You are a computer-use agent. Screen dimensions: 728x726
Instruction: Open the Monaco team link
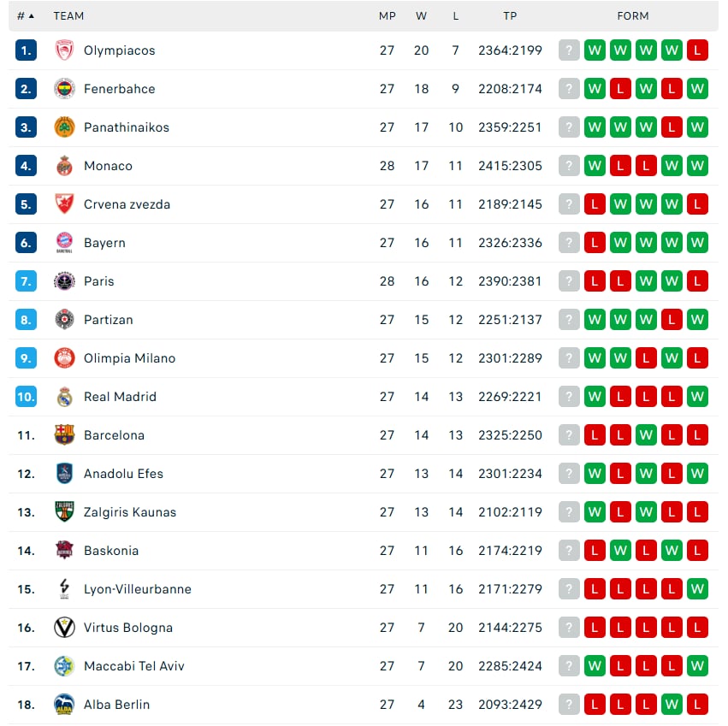[x=108, y=166]
